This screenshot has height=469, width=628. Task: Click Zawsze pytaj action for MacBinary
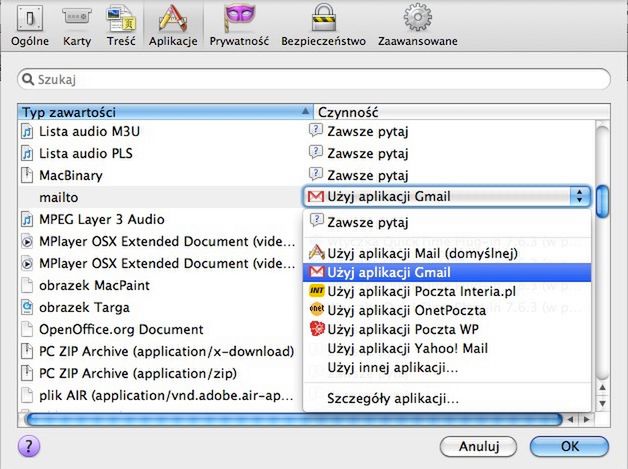(x=367, y=175)
